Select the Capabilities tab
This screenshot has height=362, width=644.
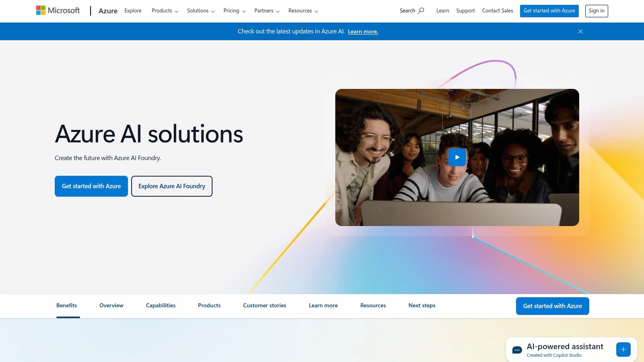[x=161, y=306]
